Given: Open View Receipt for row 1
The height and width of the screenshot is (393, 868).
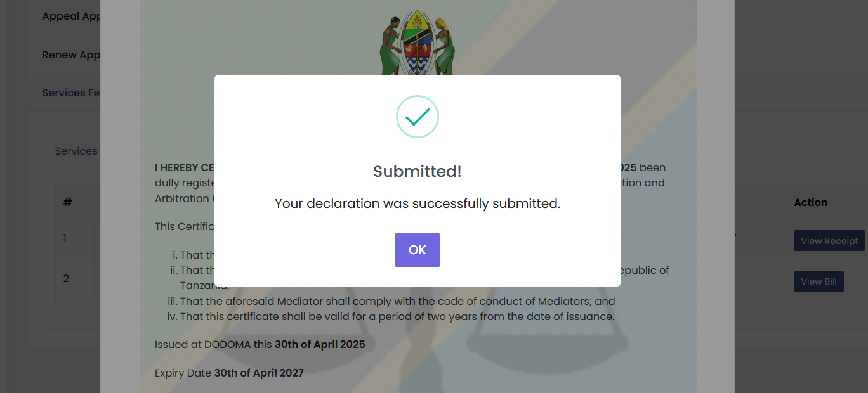Looking at the screenshot, I should (829, 241).
